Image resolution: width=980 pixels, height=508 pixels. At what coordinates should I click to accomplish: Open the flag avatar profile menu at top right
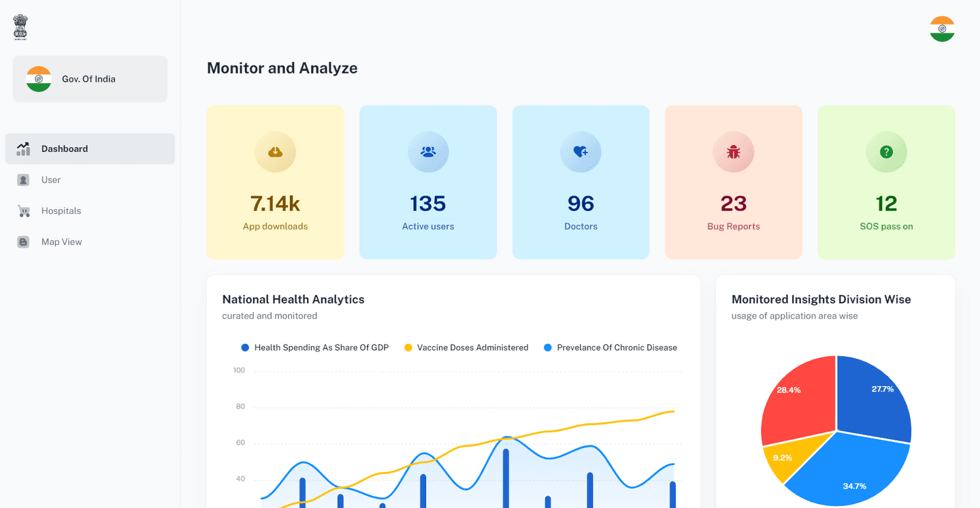click(942, 29)
